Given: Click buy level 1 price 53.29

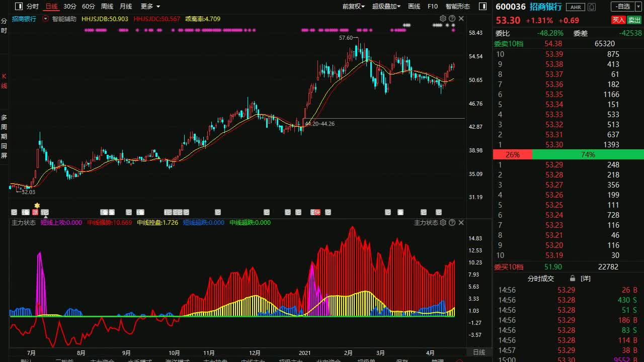Looking at the screenshot, I should coord(554,164).
